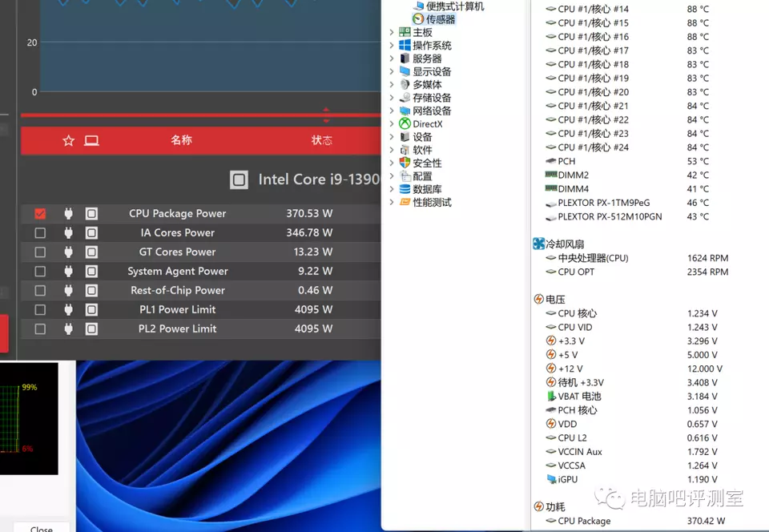
Task: Click the Windows logo 操作系统 icon
Action: click(x=405, y=46)
